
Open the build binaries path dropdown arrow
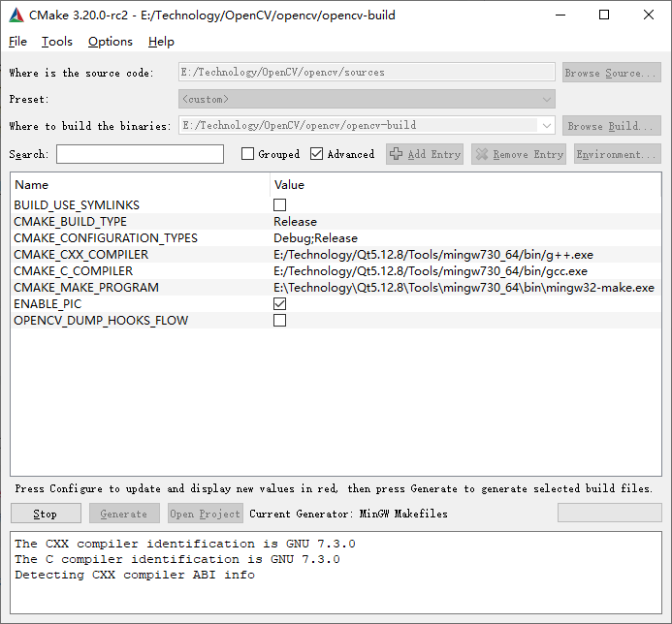[547, 126]
